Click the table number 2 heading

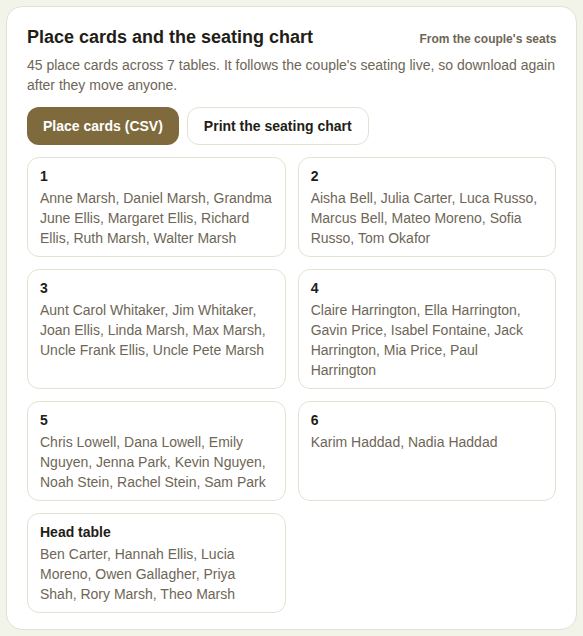pos(314,176)
